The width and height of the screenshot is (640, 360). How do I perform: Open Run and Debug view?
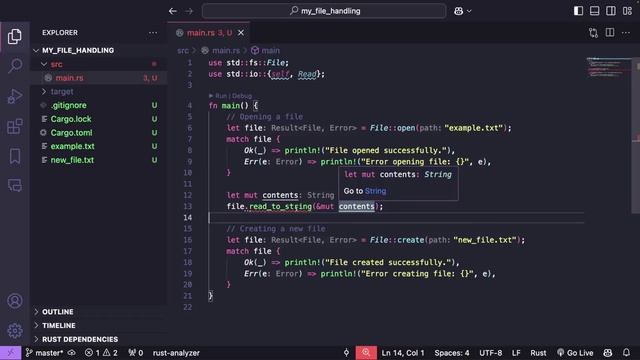coord(15,96)
